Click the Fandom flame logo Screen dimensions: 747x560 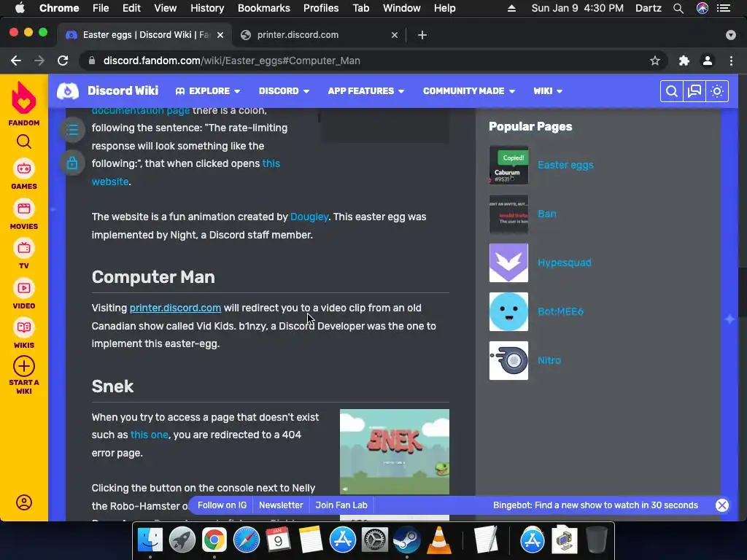tap(24, 98)
